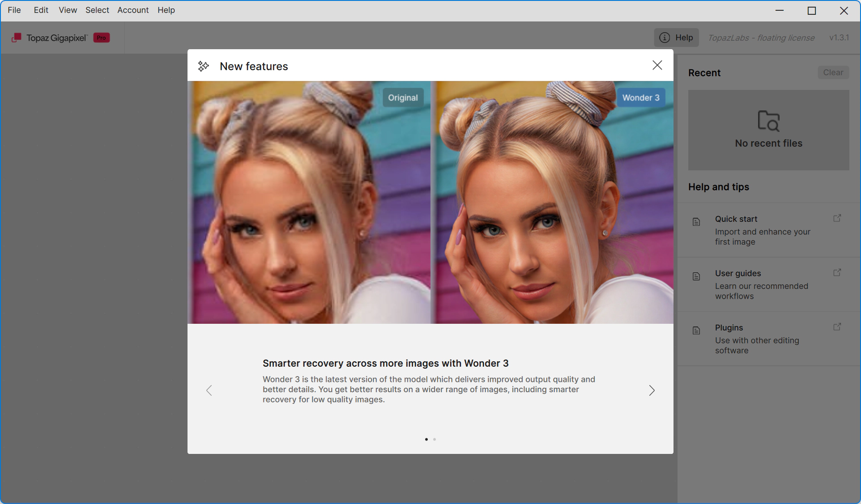Click the Pro badge
This screenshot has width=861, height=504.
coord(102,38)
